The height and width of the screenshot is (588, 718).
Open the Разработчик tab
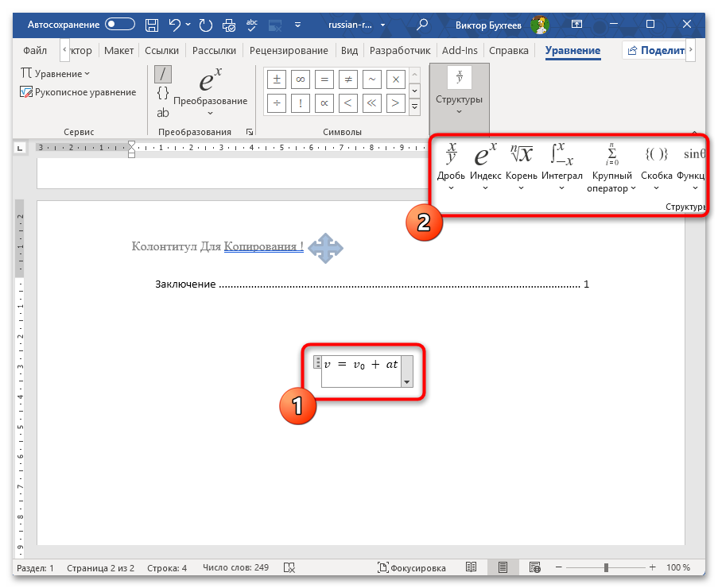(x=400, y=50)
